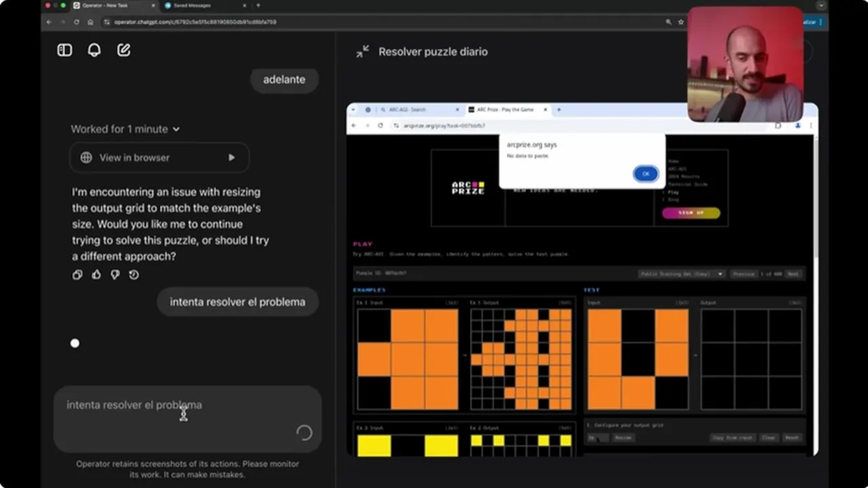The width and height of the screenshot is (868, 488).
Task: Open the embedded browser profile icon
Action: (x=798, y=125)
